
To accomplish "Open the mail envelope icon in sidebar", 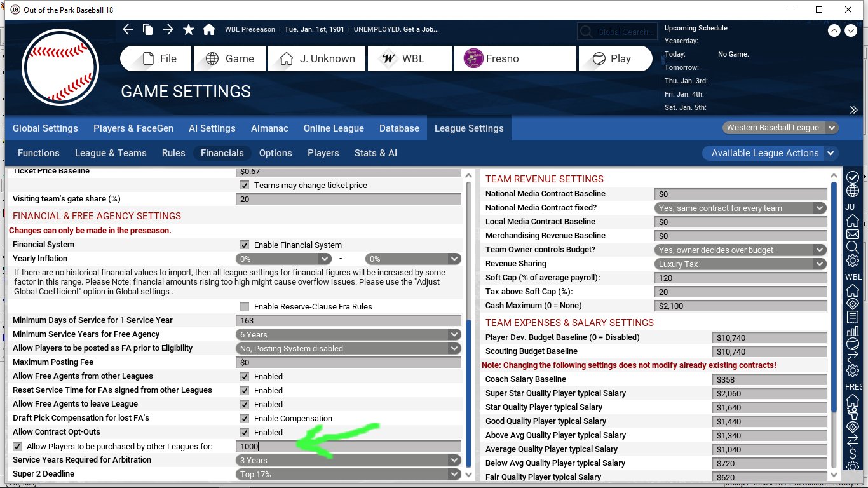I will (x=853, y=234).
